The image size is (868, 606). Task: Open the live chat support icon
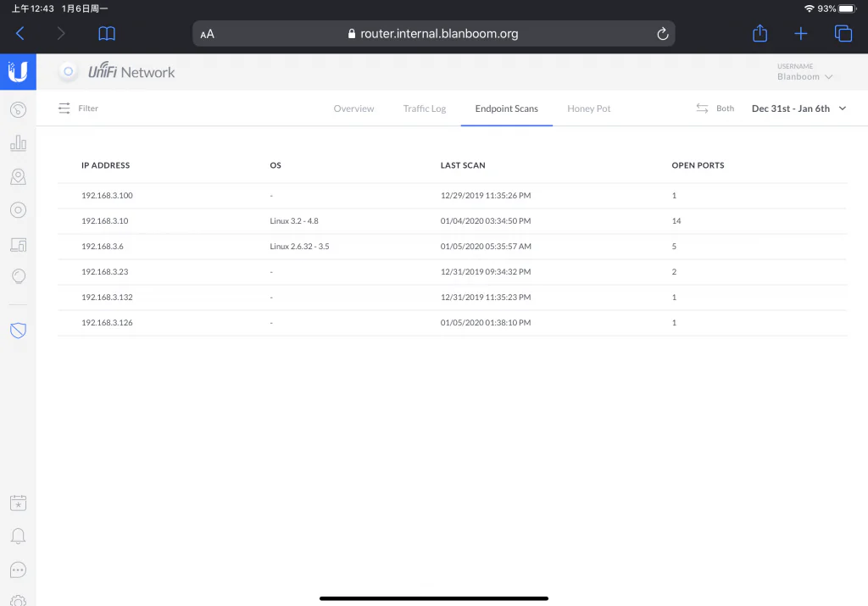(19, 570)
